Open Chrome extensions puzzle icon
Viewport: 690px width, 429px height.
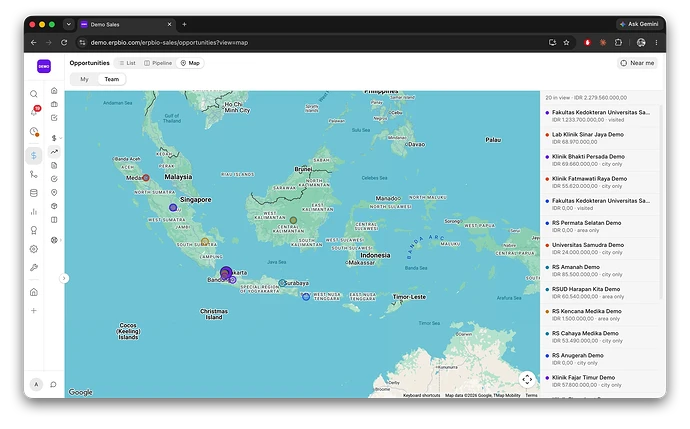tap(618, 43)
